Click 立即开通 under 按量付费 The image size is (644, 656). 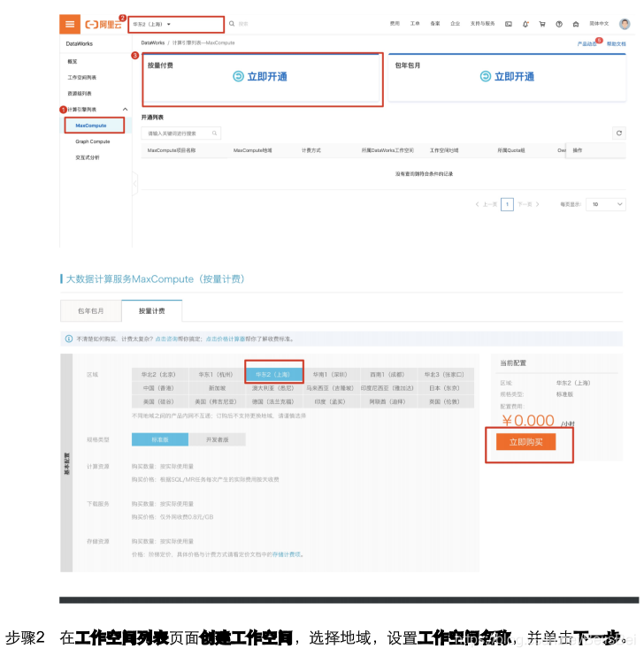(260, 77)
